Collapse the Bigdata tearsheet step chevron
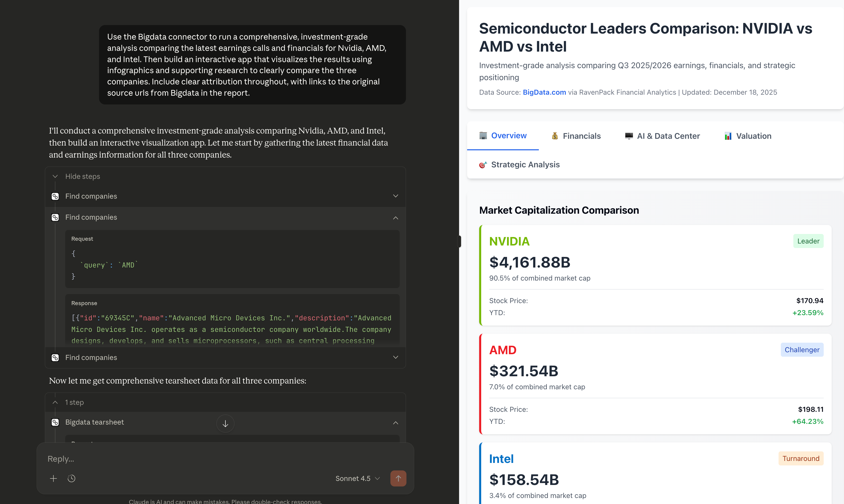Image resolution: width=844 pixels, height=504 pixels. click(395, 423)
